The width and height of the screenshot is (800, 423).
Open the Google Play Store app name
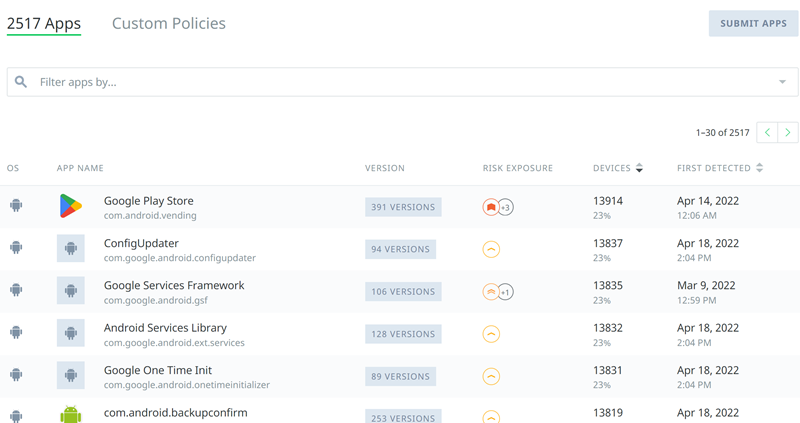pyautogui.click(x=148, y=201)
